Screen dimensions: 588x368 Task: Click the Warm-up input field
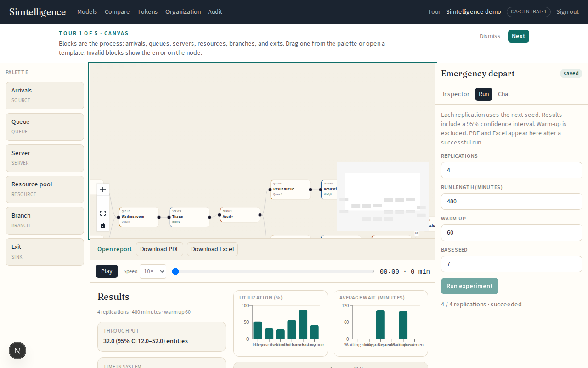(x=512, y=233)
